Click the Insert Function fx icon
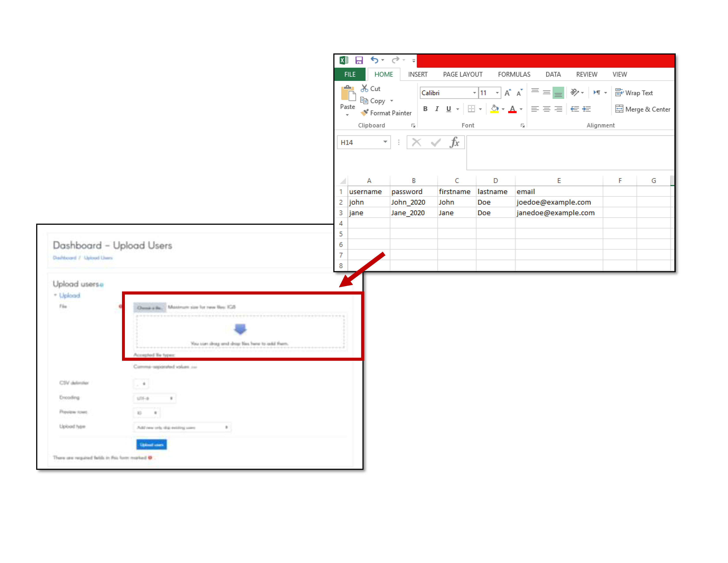This screenshot has width=728, height=563. [x=454, y=143]
